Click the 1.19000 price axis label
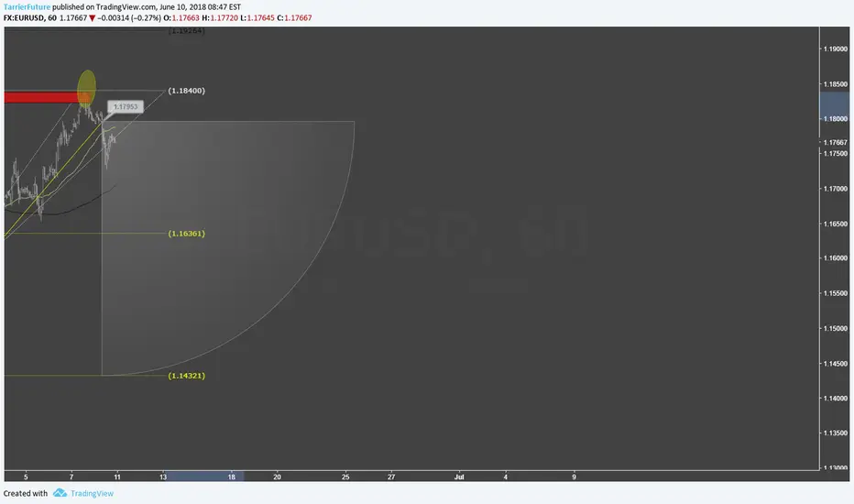 (836, 49)
